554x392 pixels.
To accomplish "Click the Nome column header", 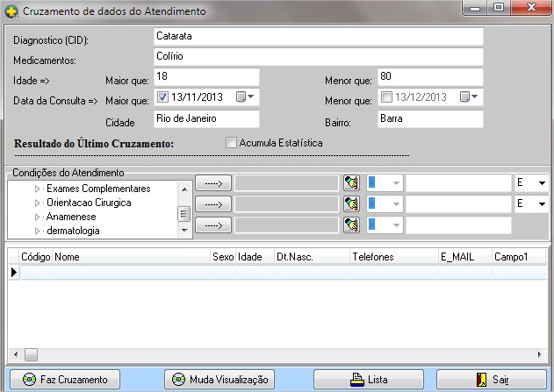I will click(130, 257).
